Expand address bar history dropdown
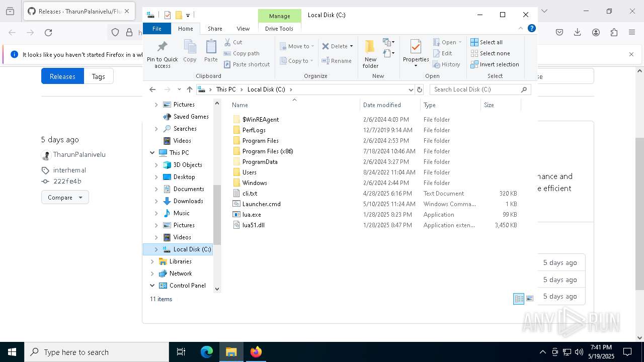644x362 pixels. [x=411, y=89]
